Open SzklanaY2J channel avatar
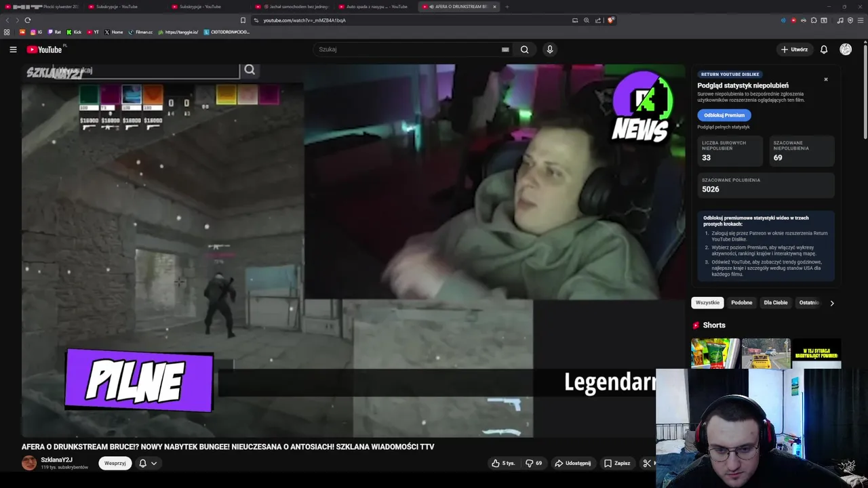 (x=29, y=463)
